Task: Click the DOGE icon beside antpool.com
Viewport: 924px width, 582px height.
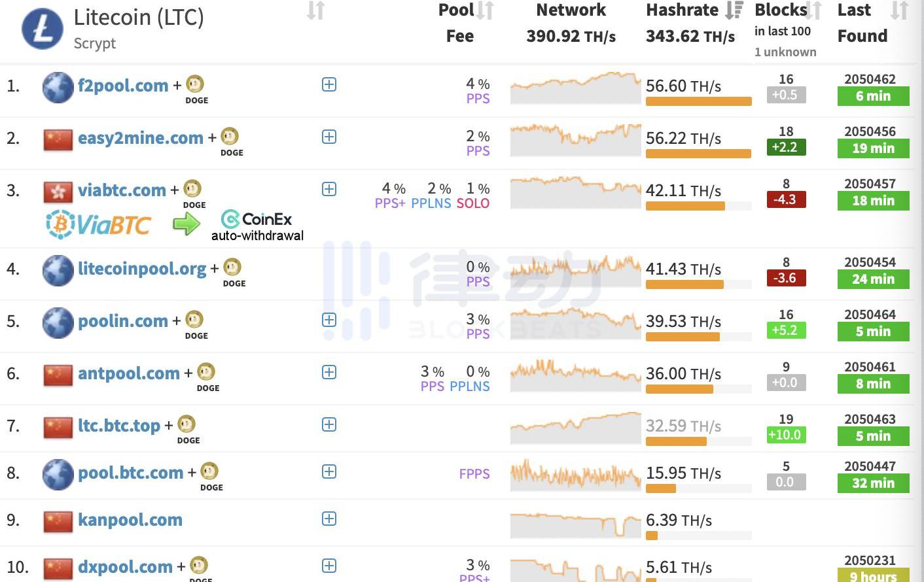Action: [206, 372]
